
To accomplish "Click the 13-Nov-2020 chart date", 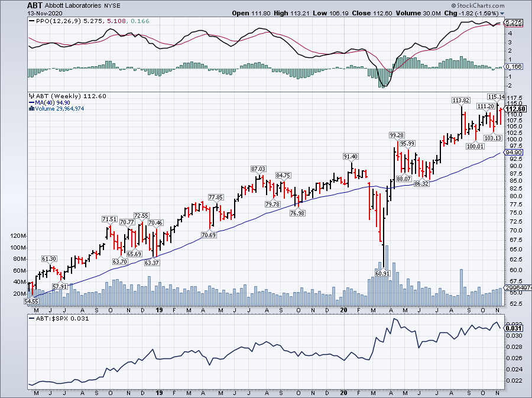I will pos(45,14).
